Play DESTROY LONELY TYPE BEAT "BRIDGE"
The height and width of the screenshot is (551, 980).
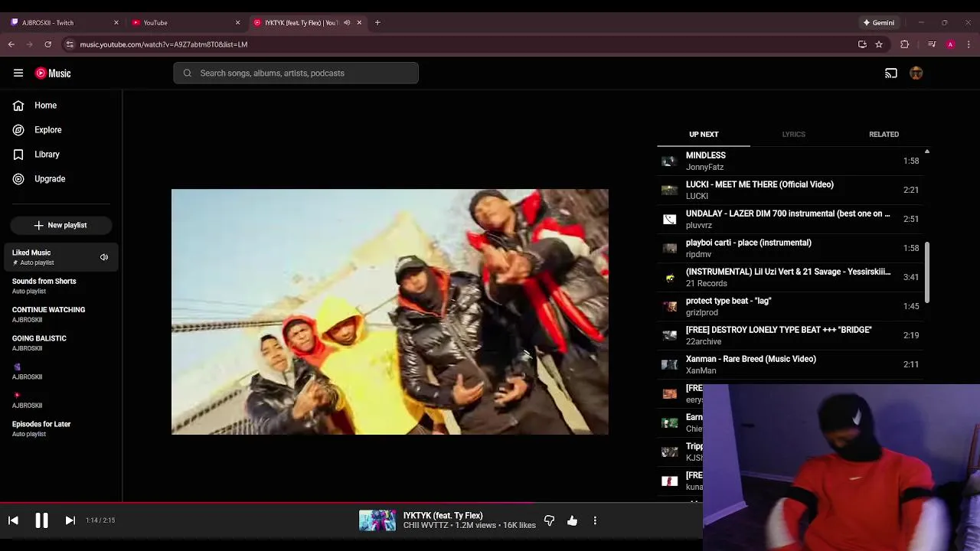pos(790,335)
